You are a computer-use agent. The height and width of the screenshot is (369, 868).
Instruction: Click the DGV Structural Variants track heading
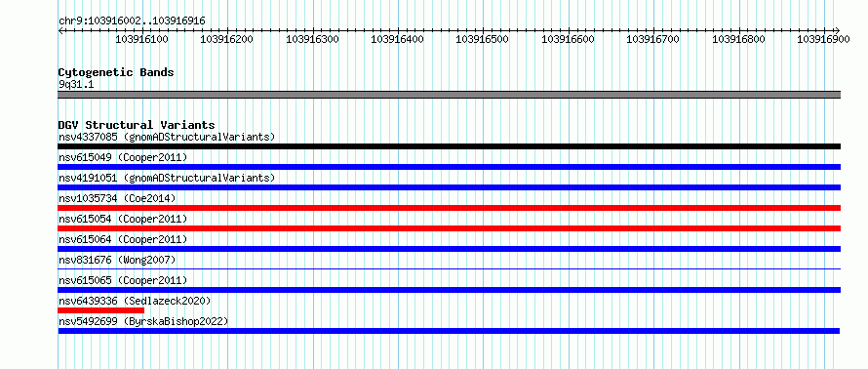coord(137,125)
